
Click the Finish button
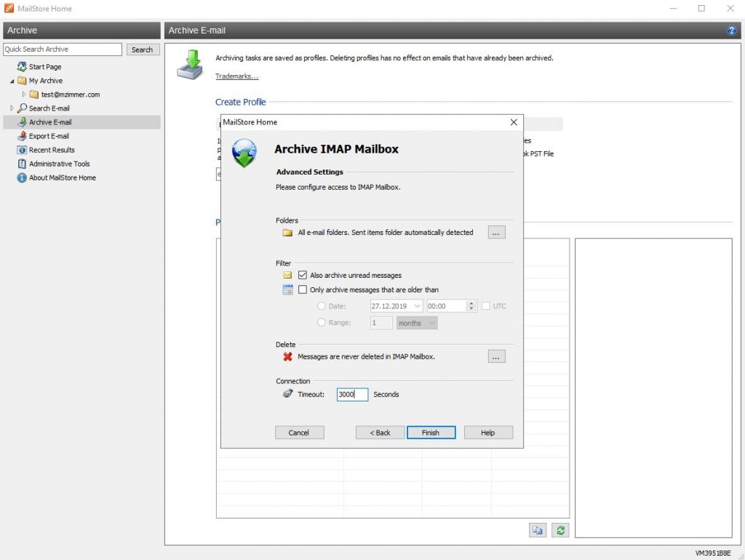tap(431, 433)
